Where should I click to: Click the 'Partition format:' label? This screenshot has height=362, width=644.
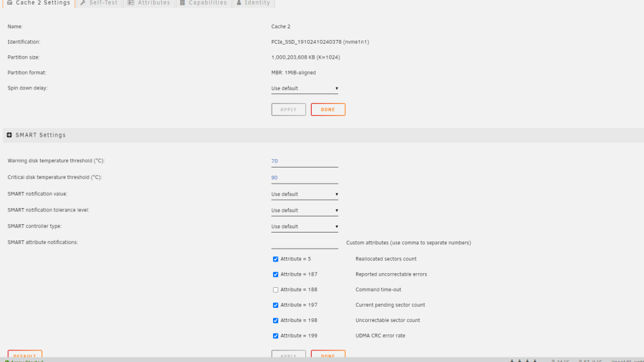[x=26, y=73]
